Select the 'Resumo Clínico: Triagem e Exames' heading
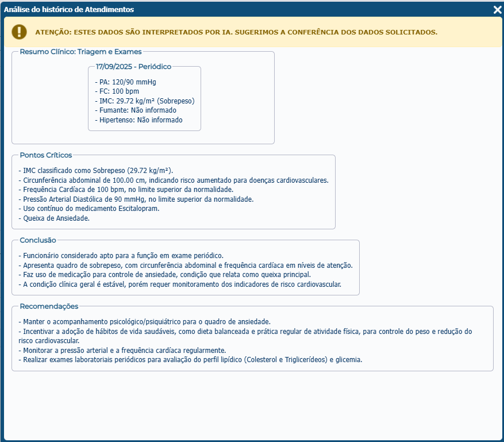 click(x=80, y=52)
